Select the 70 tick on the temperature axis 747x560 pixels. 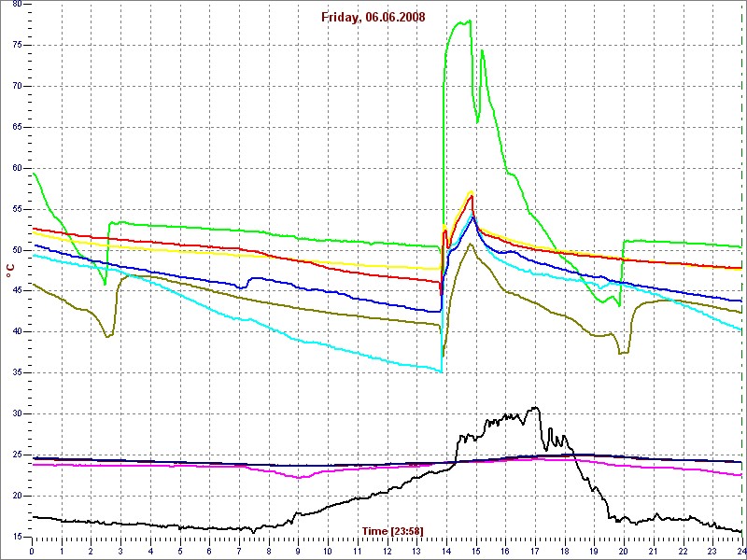coord(17,86)
